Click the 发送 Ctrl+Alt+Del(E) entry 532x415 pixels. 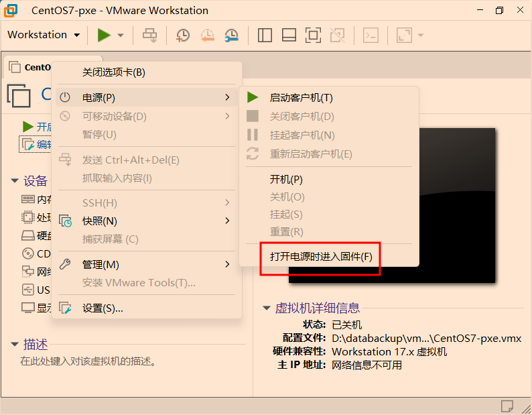147,160
